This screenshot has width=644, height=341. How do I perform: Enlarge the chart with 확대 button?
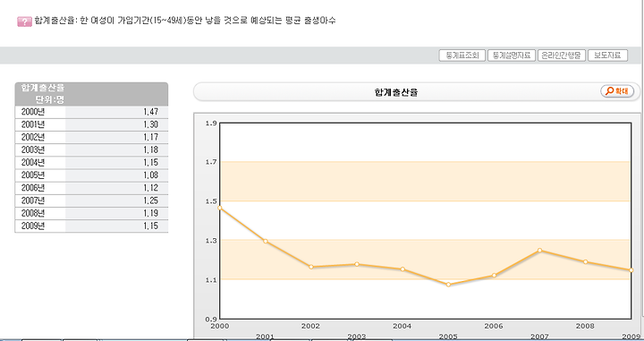click(x=617, y=91)
